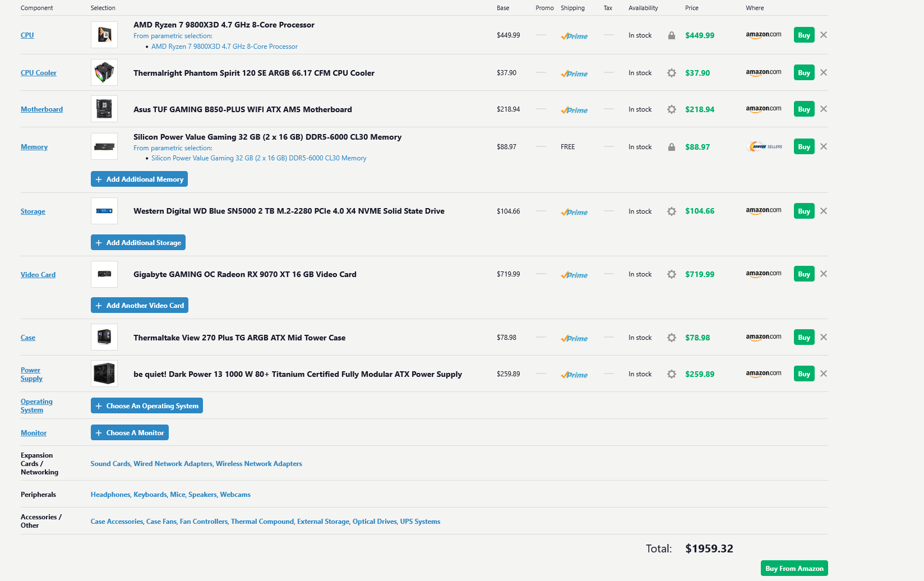Screen dimensions: 924x581
Task: Open CPU parametric selection sub-link
Action: pos(224,47)
